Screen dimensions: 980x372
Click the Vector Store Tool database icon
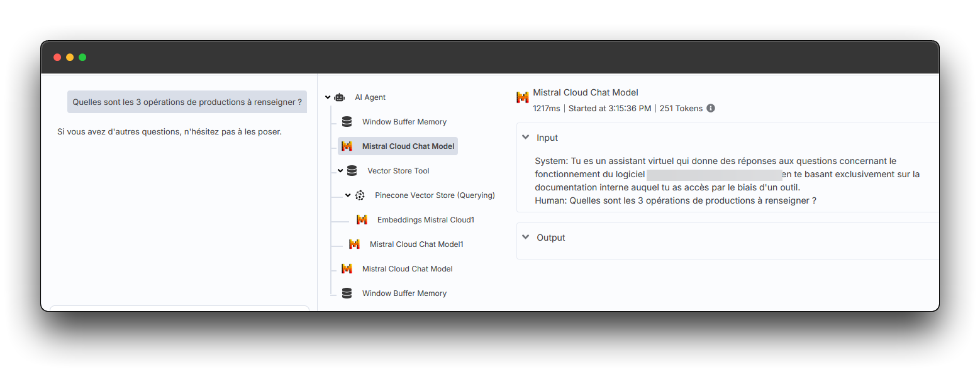352,171
